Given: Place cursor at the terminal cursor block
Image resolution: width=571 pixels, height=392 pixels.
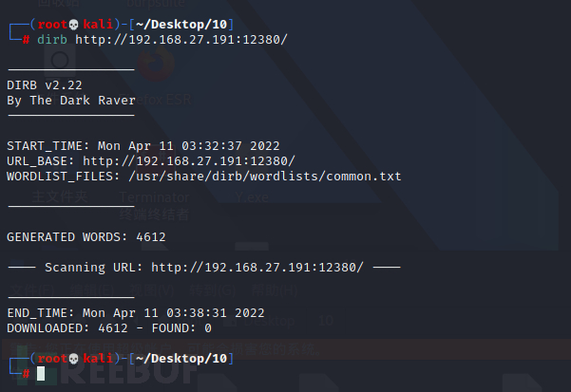Looking at the screenshot, I should click(41, 374).
